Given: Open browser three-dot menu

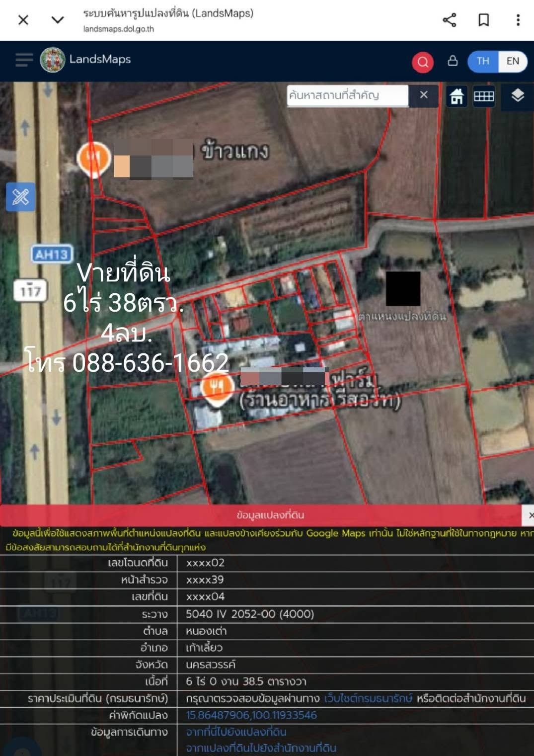Looking at the screenshot, I should (518, 20).
